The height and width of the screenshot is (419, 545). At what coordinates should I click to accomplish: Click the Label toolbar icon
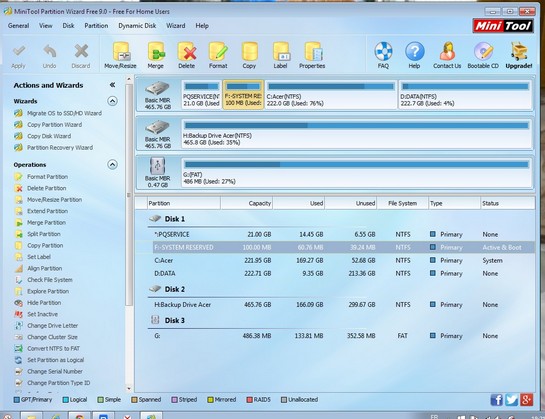281,51
